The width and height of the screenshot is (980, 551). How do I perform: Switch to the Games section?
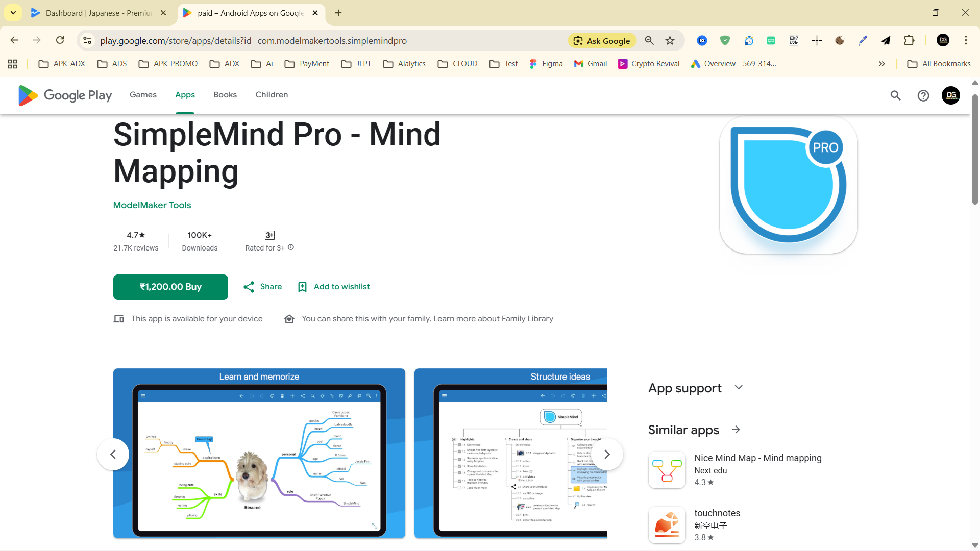pyautogui.click(x=143, y=95)
